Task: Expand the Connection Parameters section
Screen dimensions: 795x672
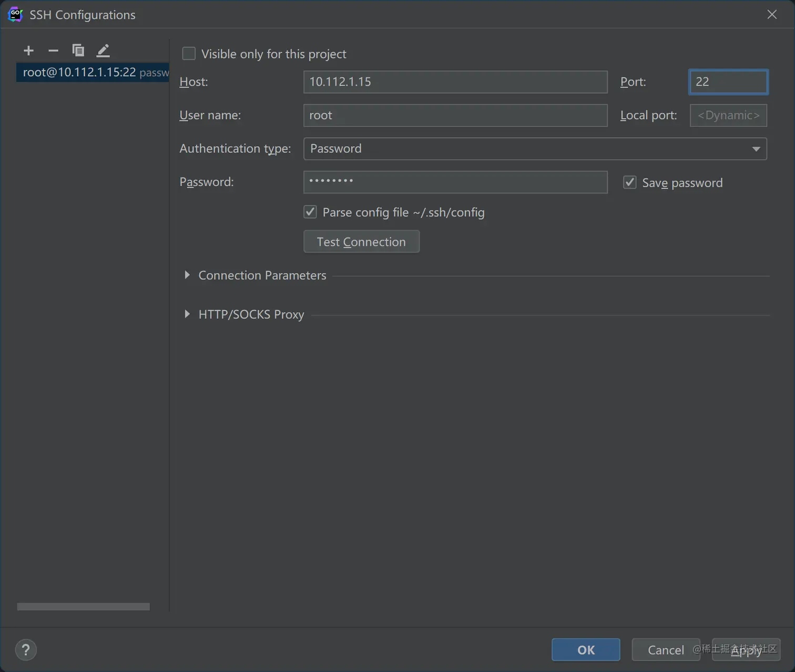Action: 187,275
